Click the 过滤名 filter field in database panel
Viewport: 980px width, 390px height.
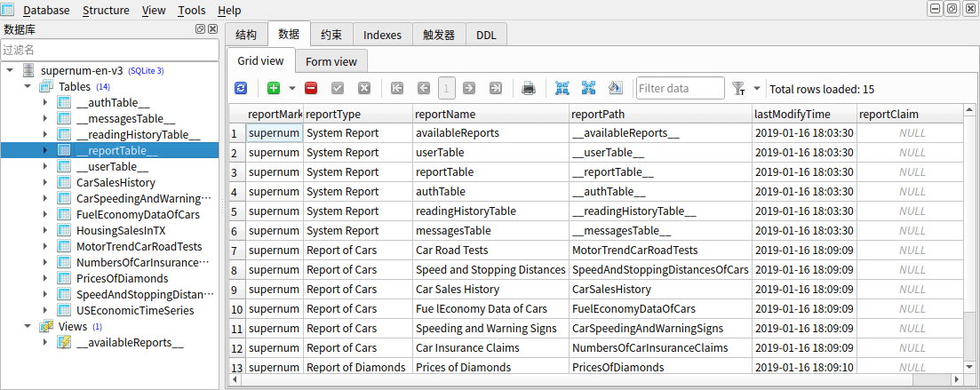tap(109, 50)
